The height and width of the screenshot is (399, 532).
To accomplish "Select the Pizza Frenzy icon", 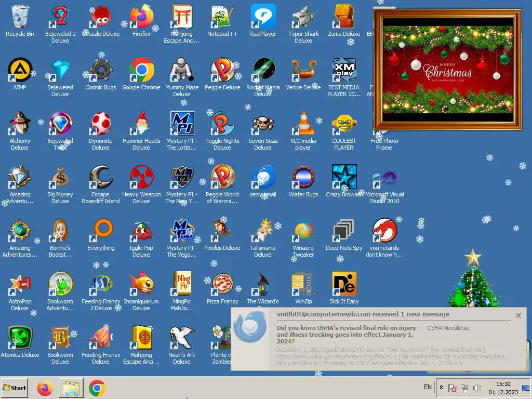I will pos(222,284).
